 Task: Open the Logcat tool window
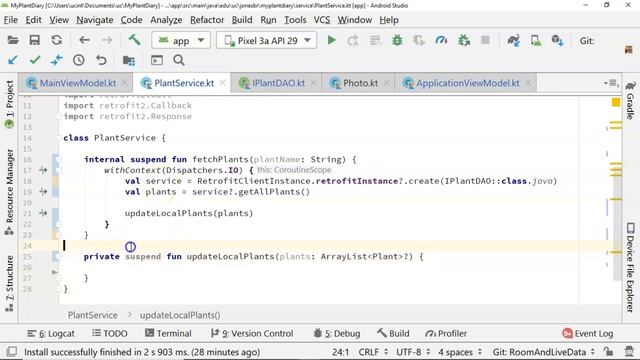tap(51, 333)
